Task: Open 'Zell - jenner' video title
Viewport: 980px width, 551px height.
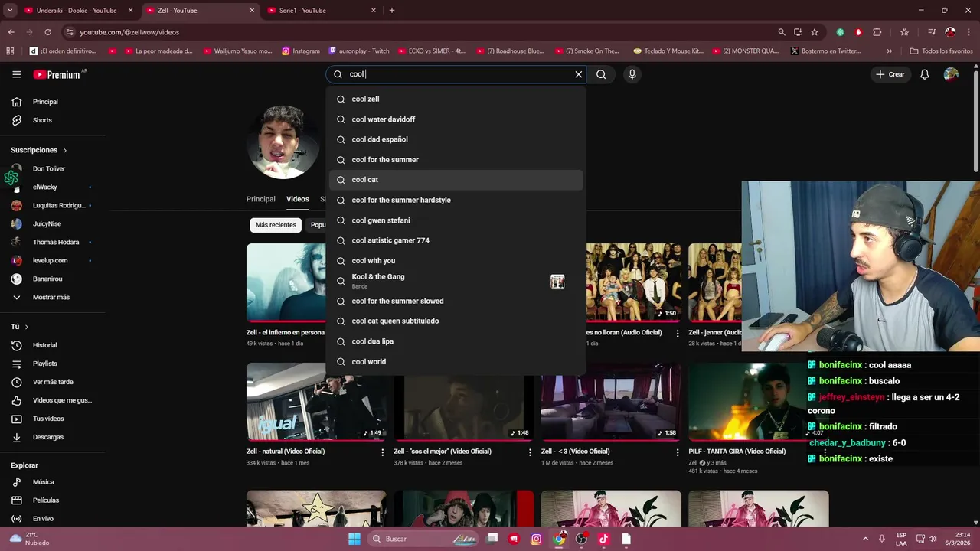Action: coord(714,333)
